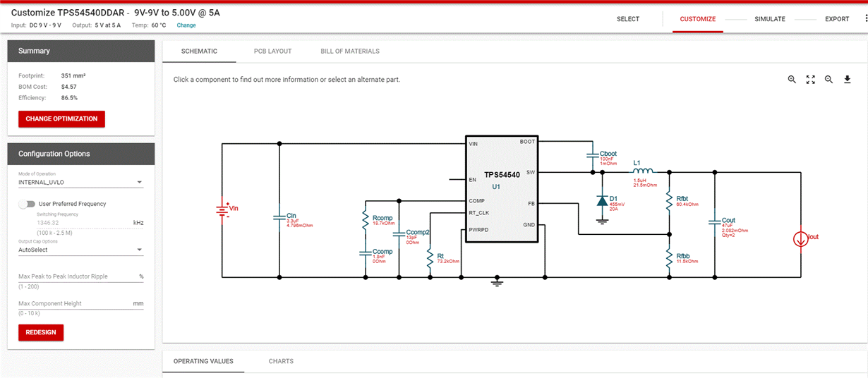Screen dimensions: 868x378
Task: Select the TPS54540 U1 IC block
Action: [x=501, y=189]
